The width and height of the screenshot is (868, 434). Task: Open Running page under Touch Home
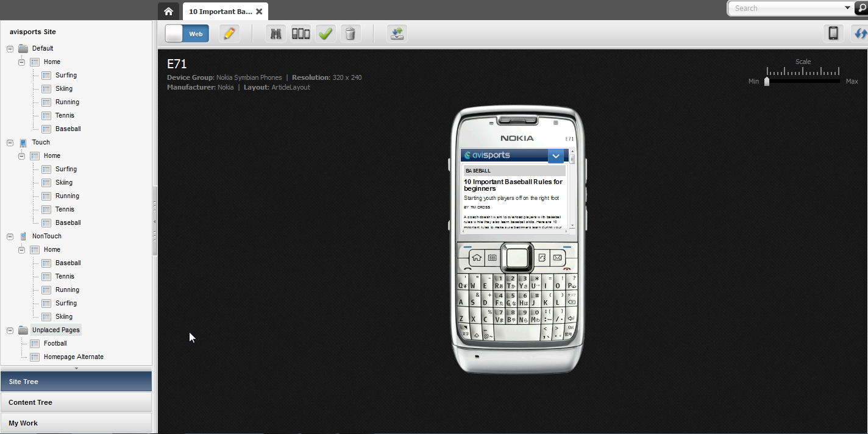click(67, 196)
